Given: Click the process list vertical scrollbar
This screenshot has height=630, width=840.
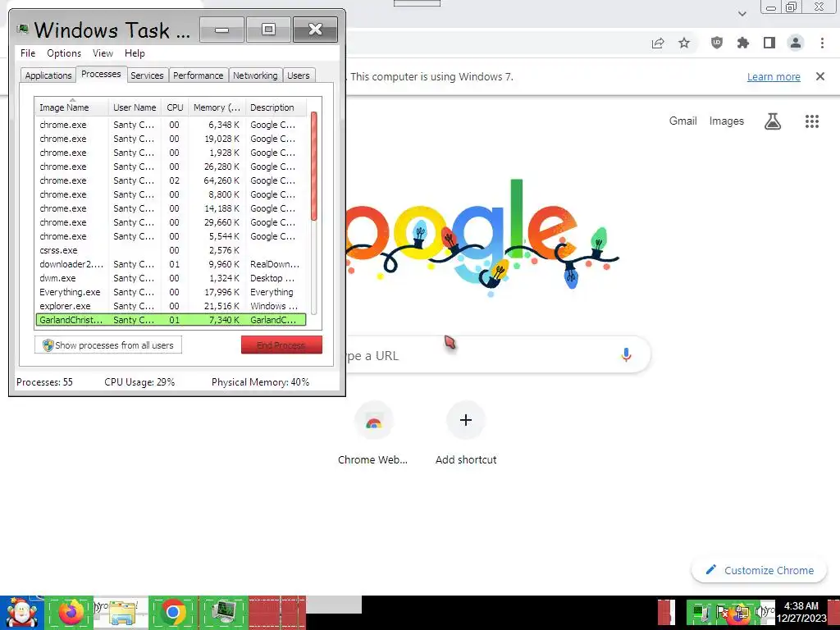Looking at the screenshot, I should [314, 214].
